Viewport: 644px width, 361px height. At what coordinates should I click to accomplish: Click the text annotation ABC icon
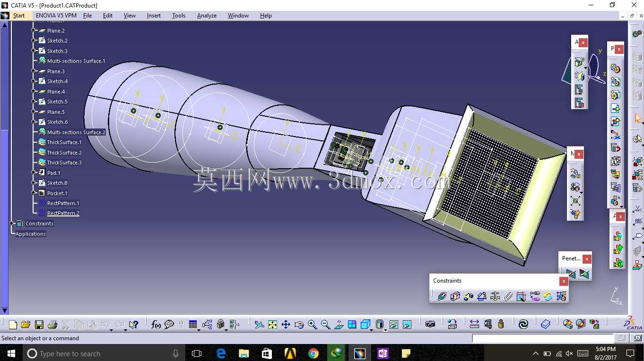tap(637, 221)
